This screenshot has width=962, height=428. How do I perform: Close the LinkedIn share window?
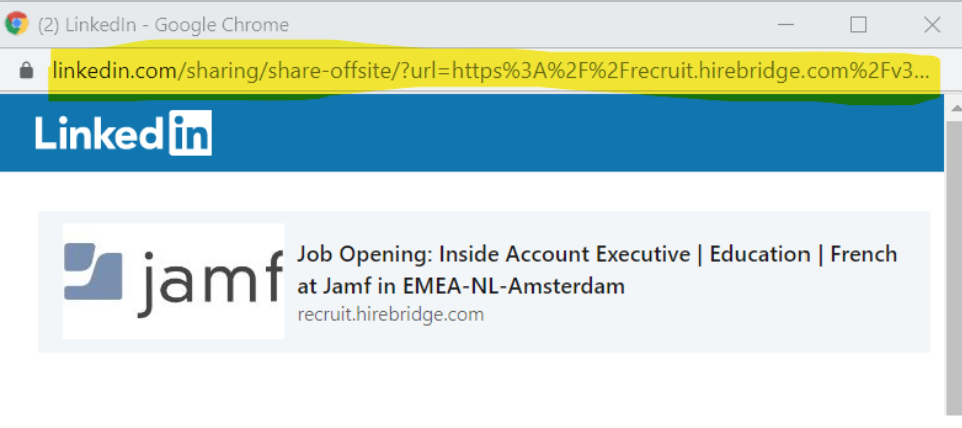932,24
